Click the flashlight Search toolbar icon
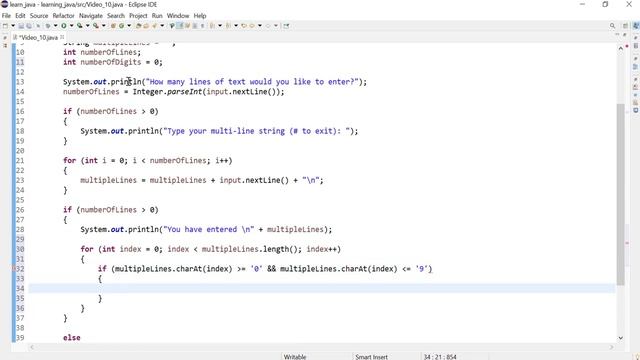 155,26
